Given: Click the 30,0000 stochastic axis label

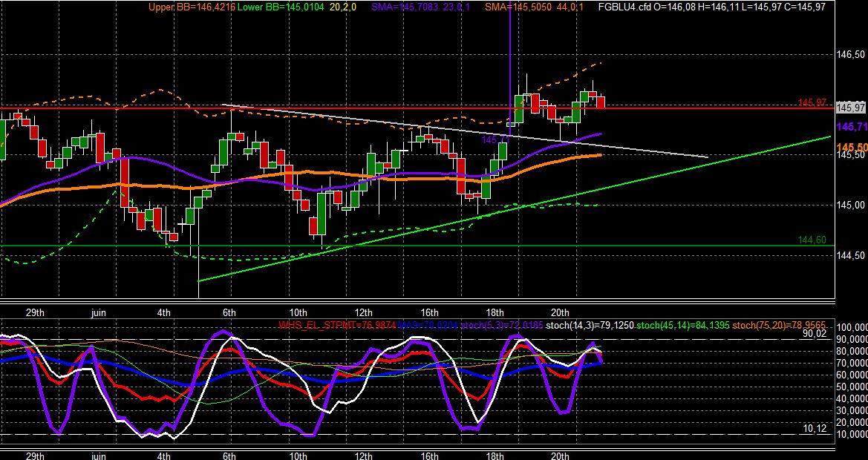Looking at the screenshot, I should (852, 411).
